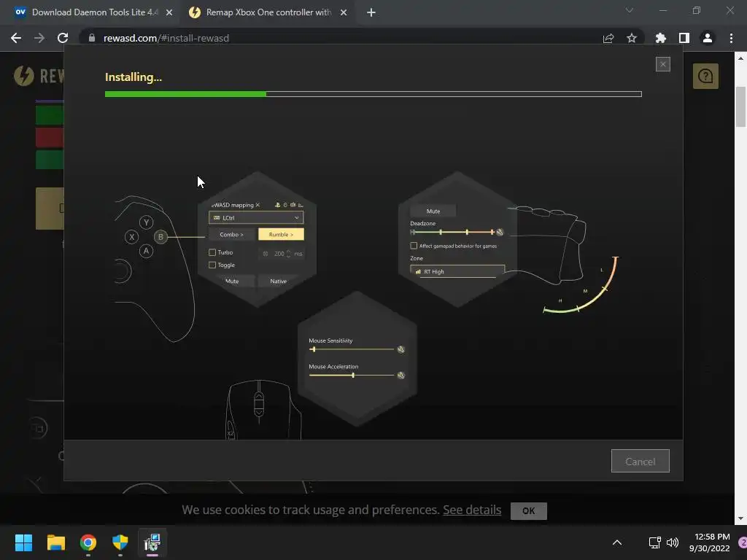Open the Chrome extensions puzzle icon
Image resolution: width=747 pixels, height=560 pixels.
661,38
